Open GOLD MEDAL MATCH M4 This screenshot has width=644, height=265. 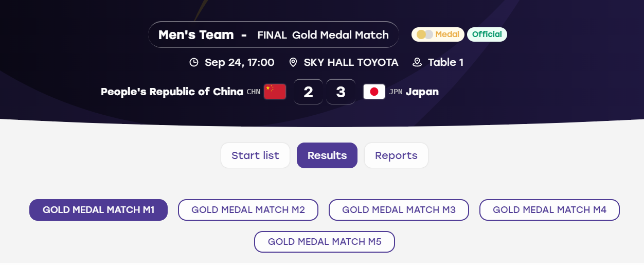549,210
